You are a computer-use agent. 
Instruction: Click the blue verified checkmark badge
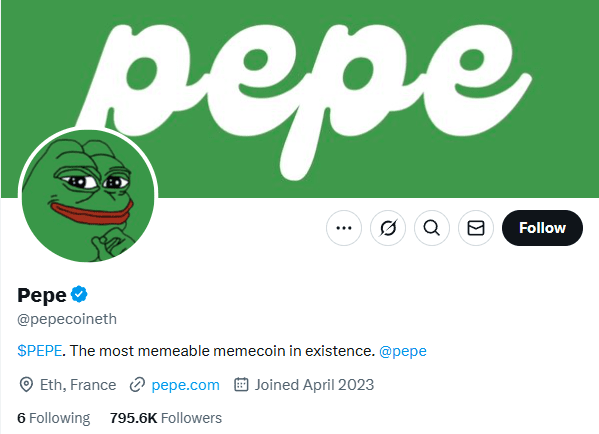point(79,294)
